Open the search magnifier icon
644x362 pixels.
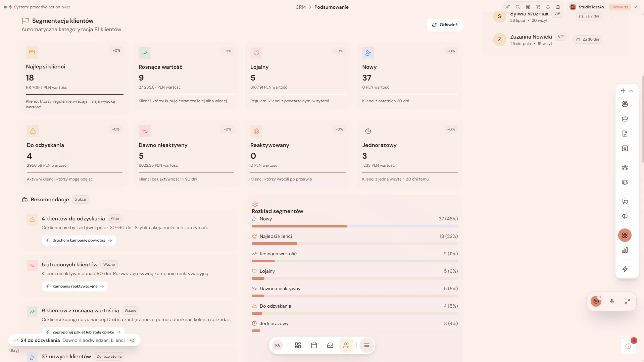pos(518,7)
